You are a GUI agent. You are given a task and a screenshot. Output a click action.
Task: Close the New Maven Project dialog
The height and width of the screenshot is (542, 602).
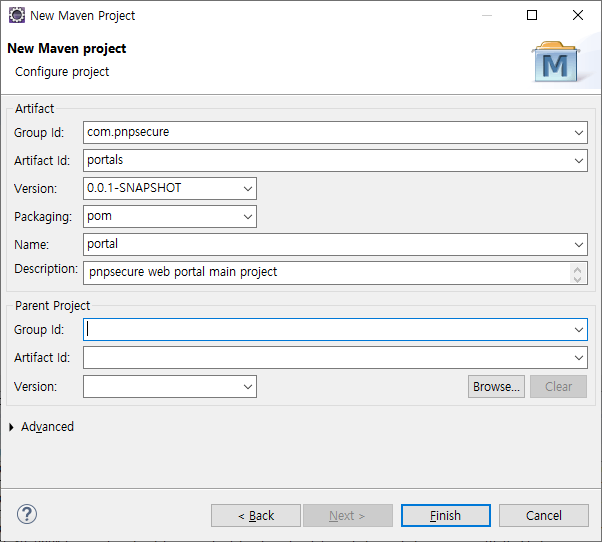(578, 15)
